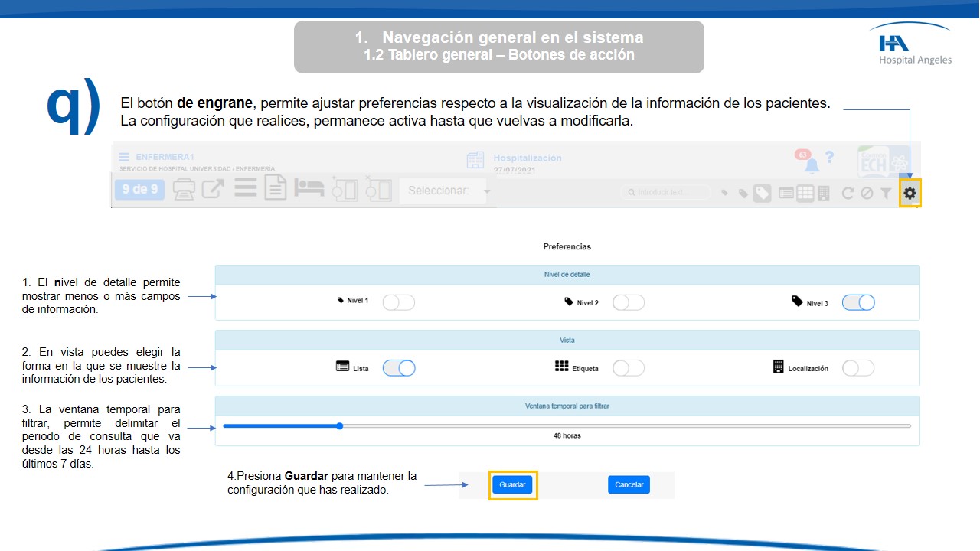Image resolution: width=980 pixels, height=551 pixels.
Task: Open the notifications bell icon
Action: (812, 165)
